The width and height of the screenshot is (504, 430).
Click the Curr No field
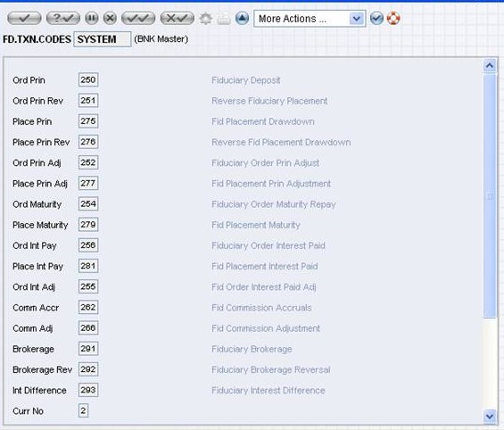[x=83, y=410]
